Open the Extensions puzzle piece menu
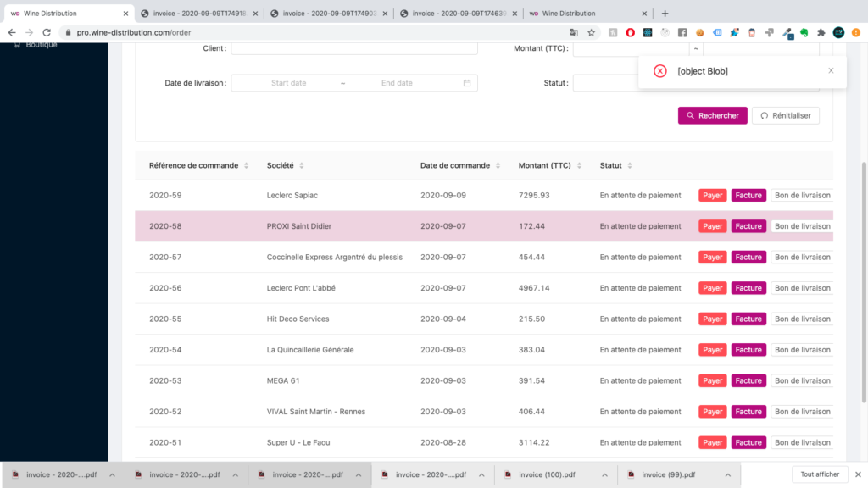This screenshot has height=488, width=868. coord(820,32)
